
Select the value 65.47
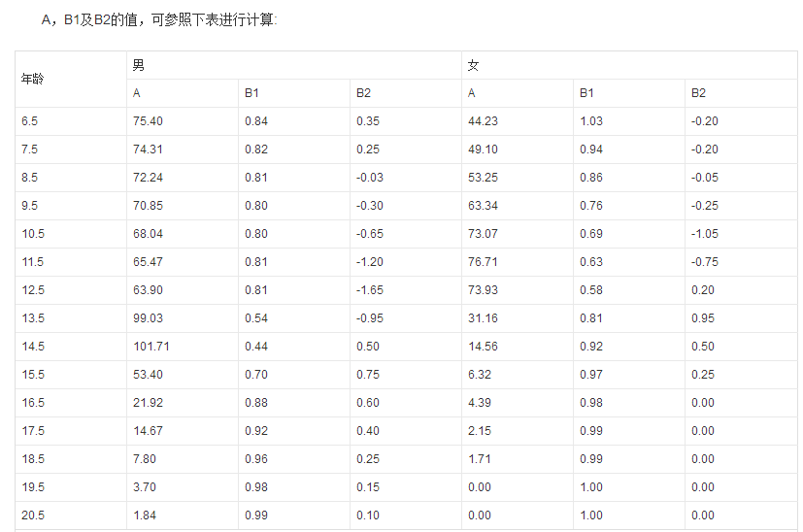point(148,262)
